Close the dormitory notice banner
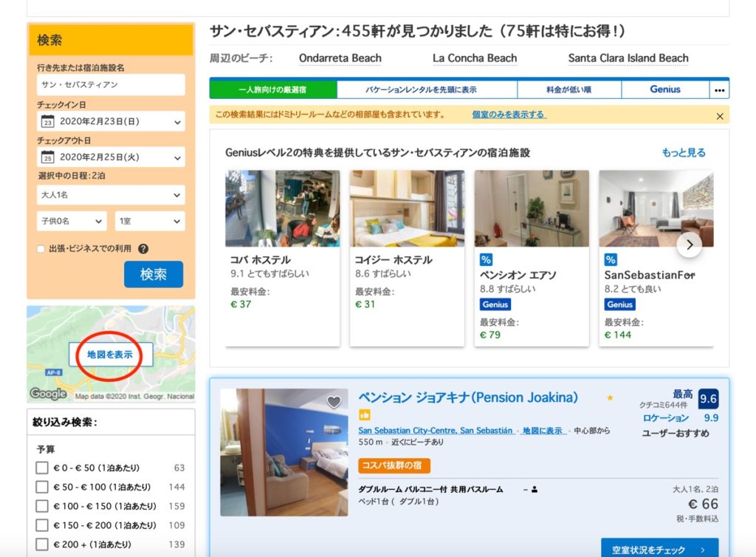The width and height of the screenshot is (756, 557). click(719, 116)
